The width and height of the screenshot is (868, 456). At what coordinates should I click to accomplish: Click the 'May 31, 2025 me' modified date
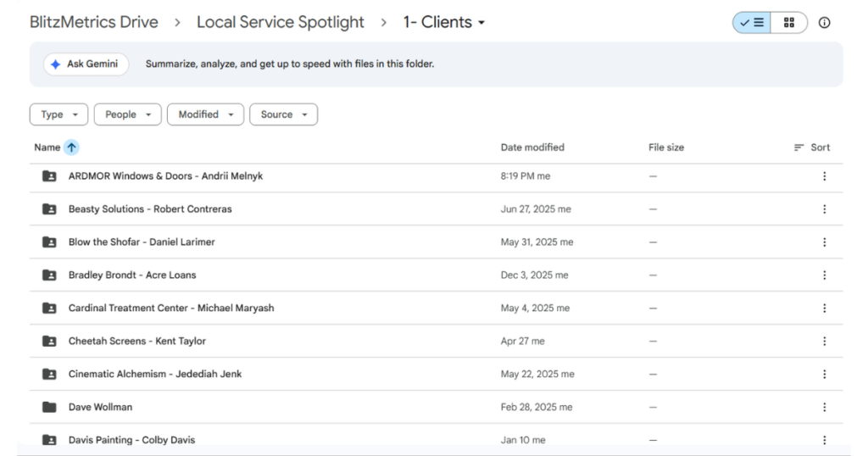(x=537, y=242)
